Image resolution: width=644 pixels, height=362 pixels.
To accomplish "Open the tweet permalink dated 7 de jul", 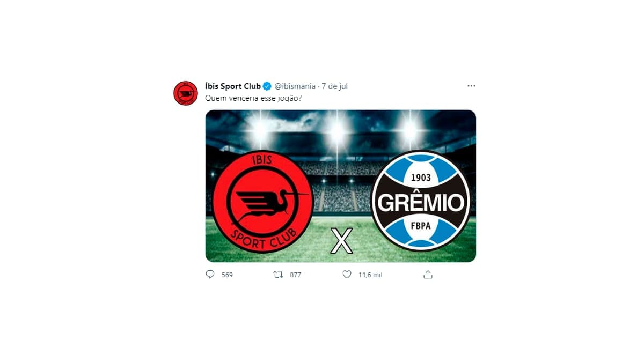I will (335, 86).
